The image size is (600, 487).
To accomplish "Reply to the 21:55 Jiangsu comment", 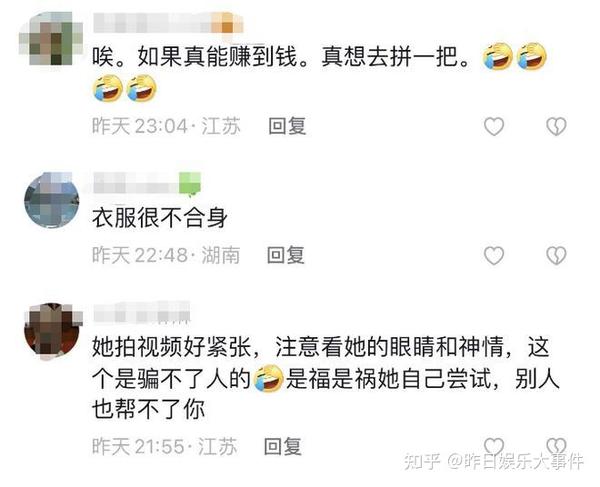I will pos(283,446).
